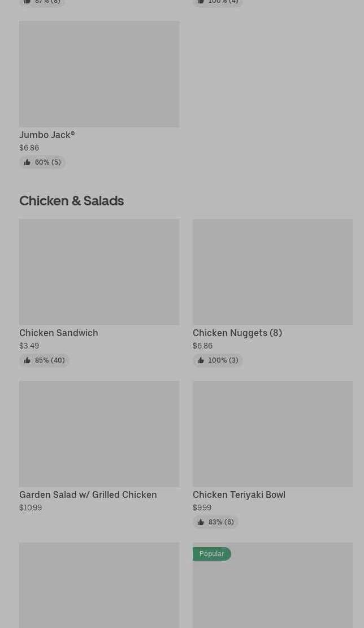Click the $9.99 Chicken Teriyaki Bowl price
The image size is (364, 628).
(202, 507)
